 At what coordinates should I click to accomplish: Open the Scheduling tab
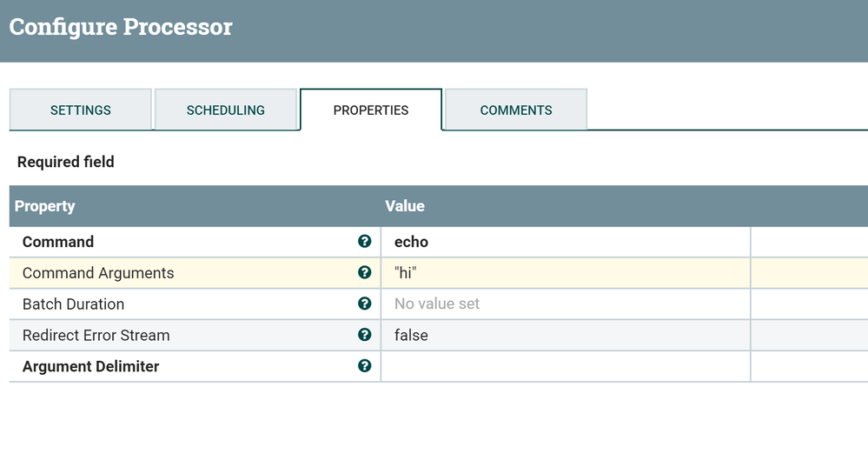pos(226,110)
